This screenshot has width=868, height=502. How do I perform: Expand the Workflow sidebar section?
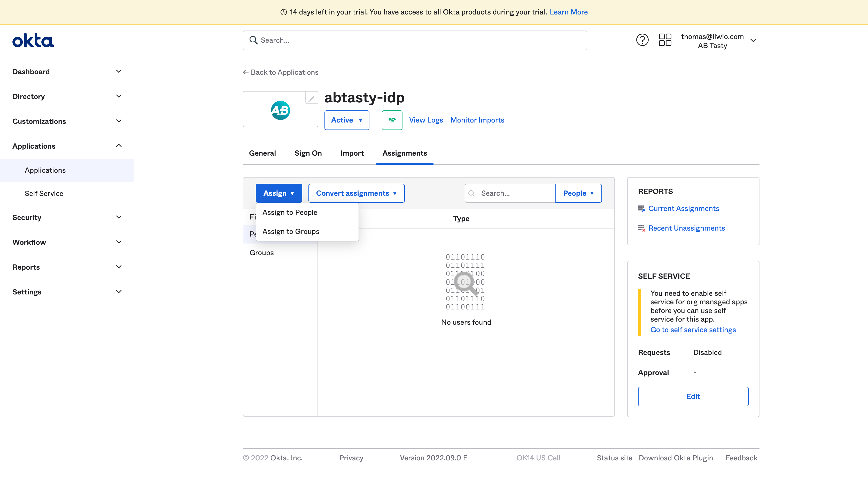(x=67, y=242)
